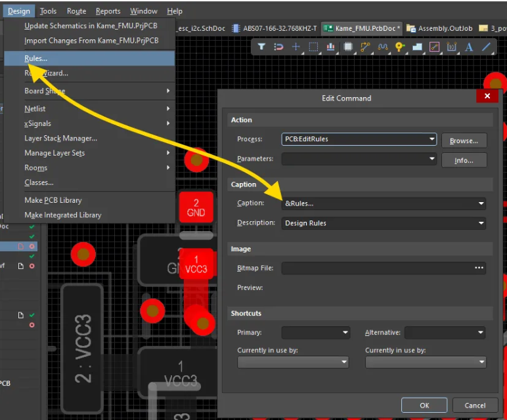507x420 pixels.
Task: Click the Kame_FMU.PcbDoc tab icon
Action: [x=328, y=28]
